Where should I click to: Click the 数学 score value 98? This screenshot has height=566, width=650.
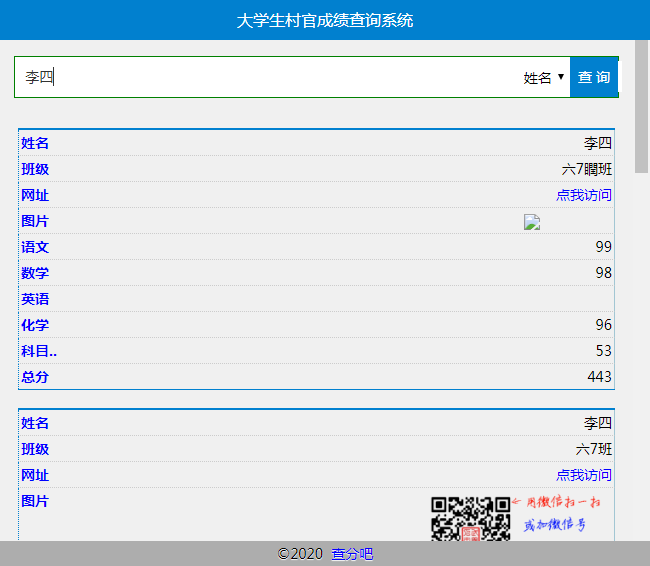(x=603, y=273)
